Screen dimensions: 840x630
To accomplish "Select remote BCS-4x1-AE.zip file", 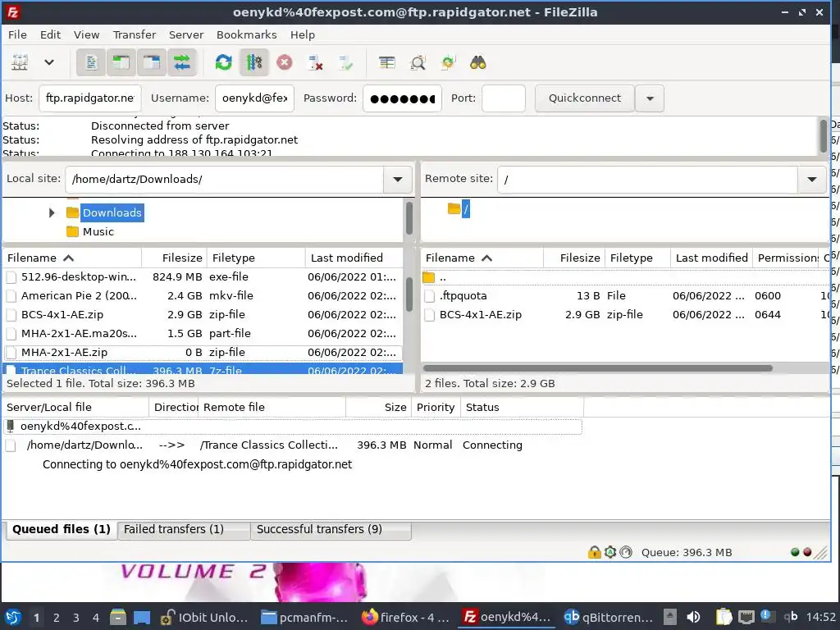I will tap(624, 314).
